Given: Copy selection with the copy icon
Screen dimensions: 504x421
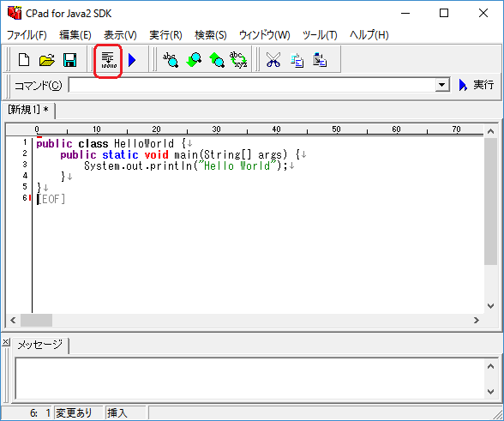Looking at the screenshot, I should pos(297,60).
